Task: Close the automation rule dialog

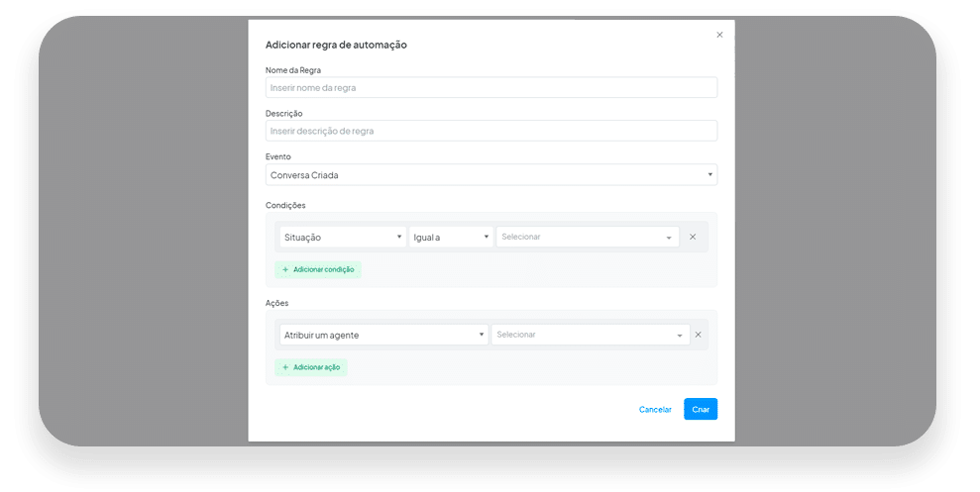Action: tap(719, 35)
